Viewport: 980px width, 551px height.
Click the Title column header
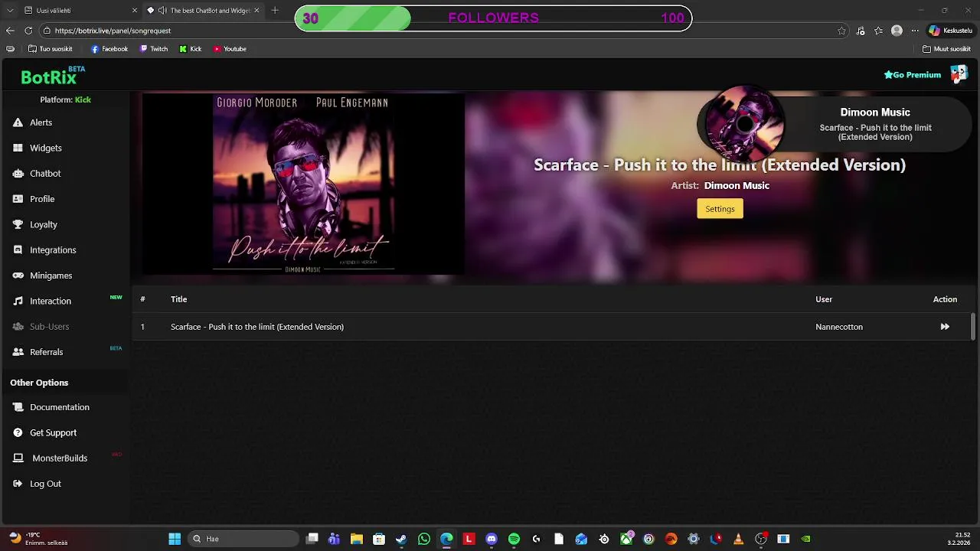(x=178, y=299)
